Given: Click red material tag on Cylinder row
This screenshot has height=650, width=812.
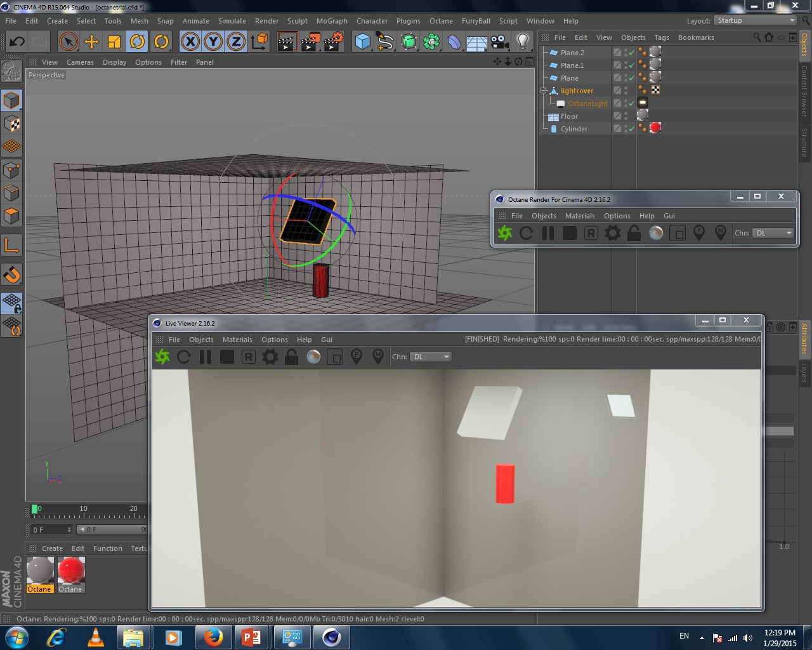Looking at the screenshot, I should click(x=655, y=128).
